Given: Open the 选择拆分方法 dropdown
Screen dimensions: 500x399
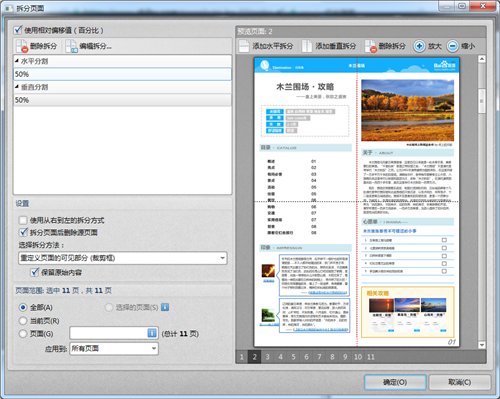Looking at the screenshot, I should coord(123,258).
